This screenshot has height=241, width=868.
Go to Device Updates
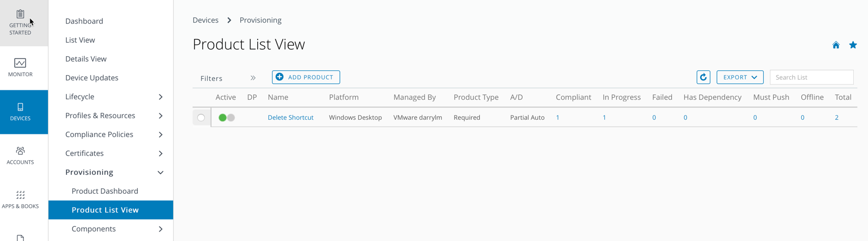pos(92,78)
